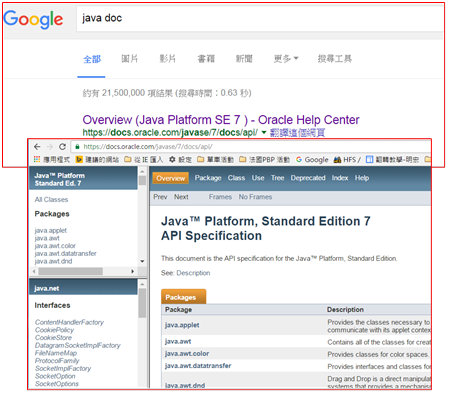Click the Google logo

[33, 19]
